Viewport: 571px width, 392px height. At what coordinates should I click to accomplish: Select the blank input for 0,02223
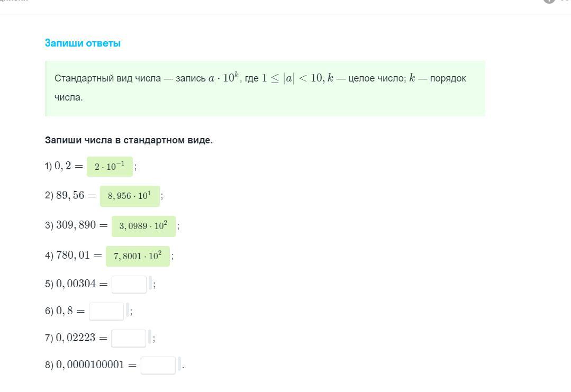coord(129,338)
